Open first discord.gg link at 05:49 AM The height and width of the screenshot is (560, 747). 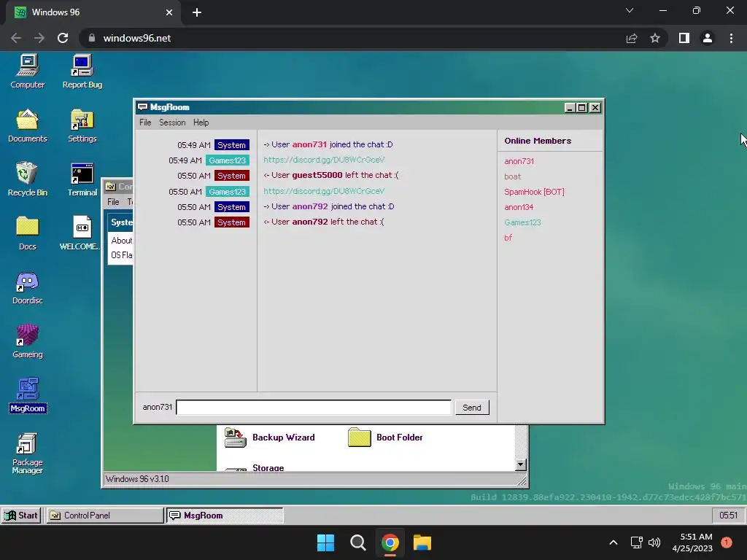324,160
